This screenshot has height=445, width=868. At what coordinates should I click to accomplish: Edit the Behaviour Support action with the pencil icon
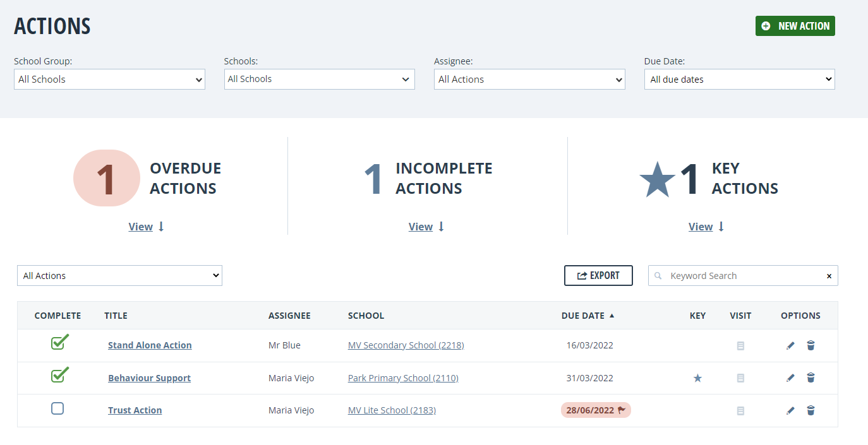point(790,377)
